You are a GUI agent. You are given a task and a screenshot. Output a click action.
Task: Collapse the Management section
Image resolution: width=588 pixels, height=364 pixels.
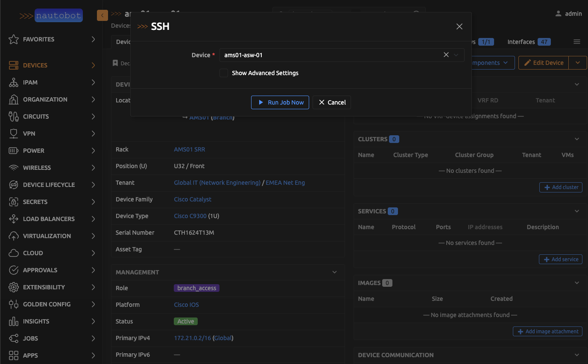[334, 272]
